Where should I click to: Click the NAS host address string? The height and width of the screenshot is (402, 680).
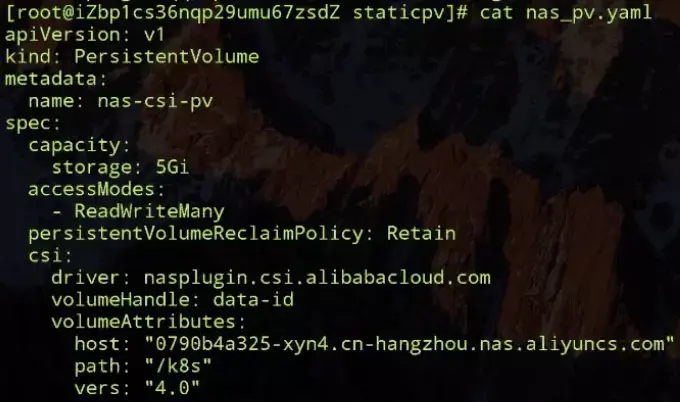click(410, 344)
